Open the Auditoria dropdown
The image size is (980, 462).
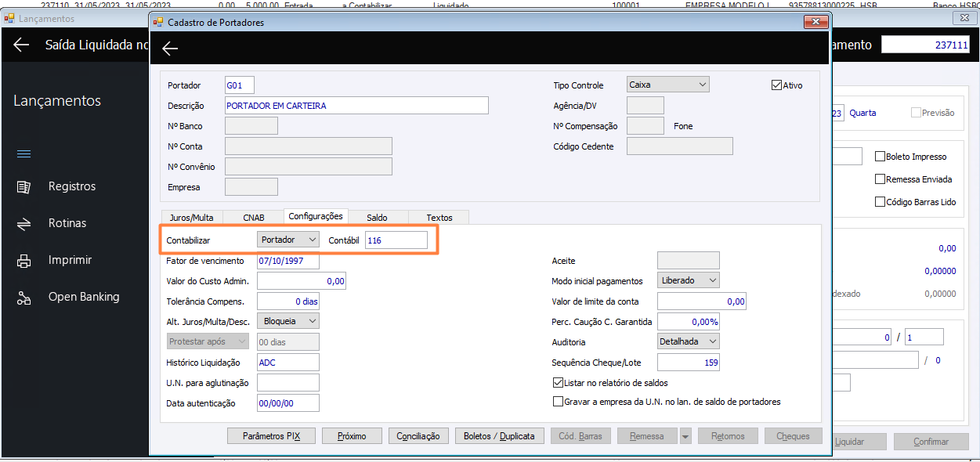tap(689, 341)
